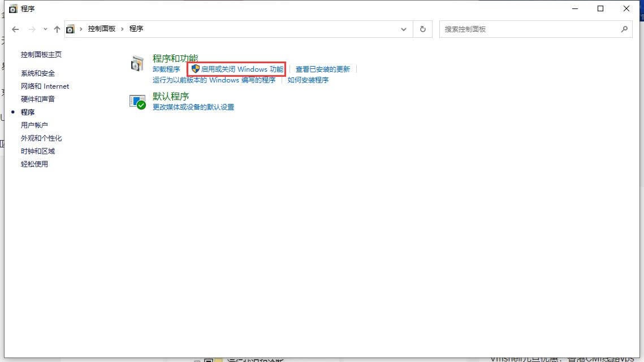
Task: Click 卸载程序 link
Action: click(166, 69)
